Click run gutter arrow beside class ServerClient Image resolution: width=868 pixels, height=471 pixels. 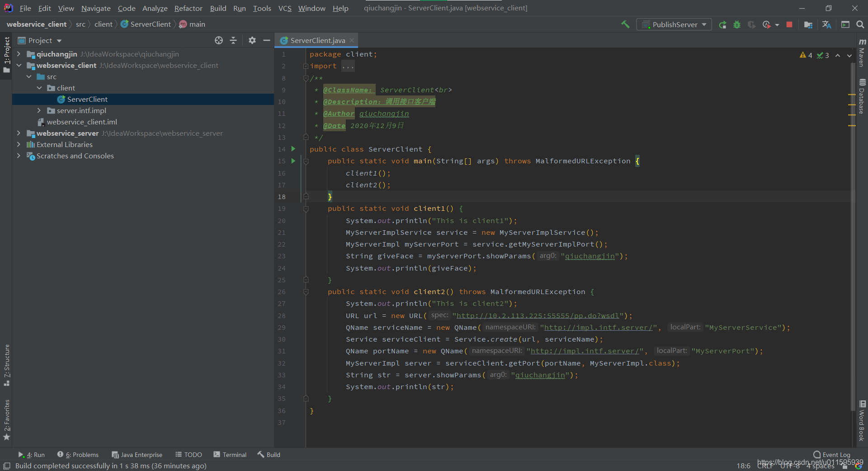click(293, 149)
